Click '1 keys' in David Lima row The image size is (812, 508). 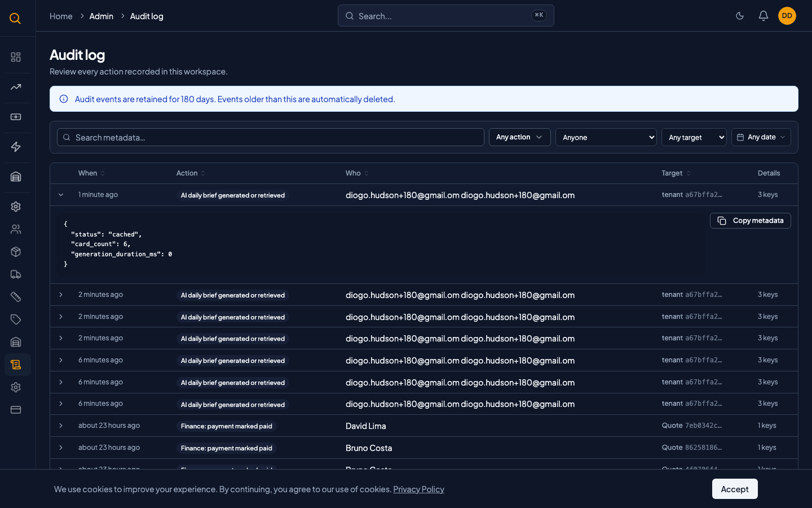pos(767,426)
